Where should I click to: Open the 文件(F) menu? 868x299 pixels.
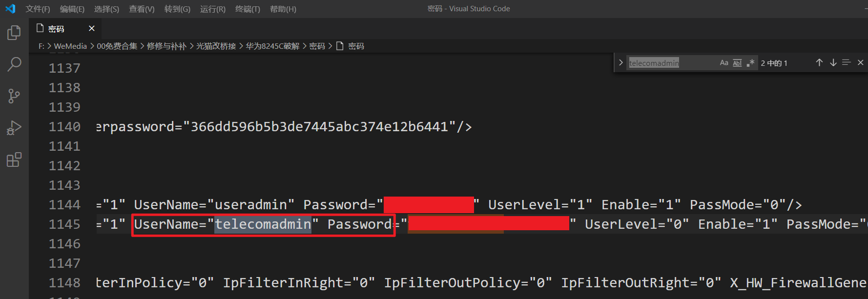point(38,9)
